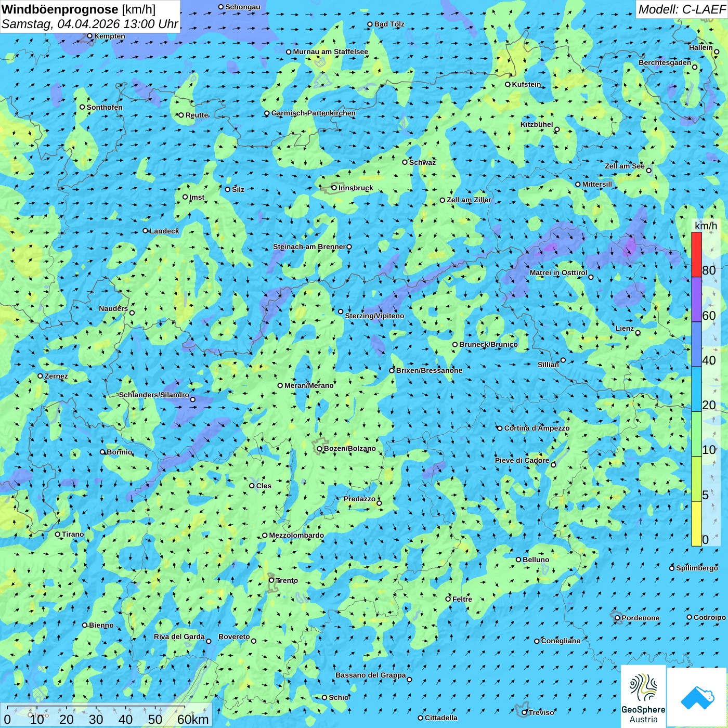This screenshot has height=728, width=728.
Task: Click the Bozen/Bolzano city marker circle
Action: pos(320,449)
